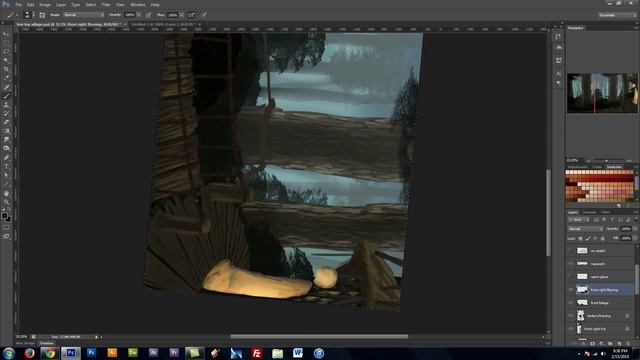Switch to the Paths tab
Image resolution: width=640 pixels, height=360 pixels.
point(605,212)
